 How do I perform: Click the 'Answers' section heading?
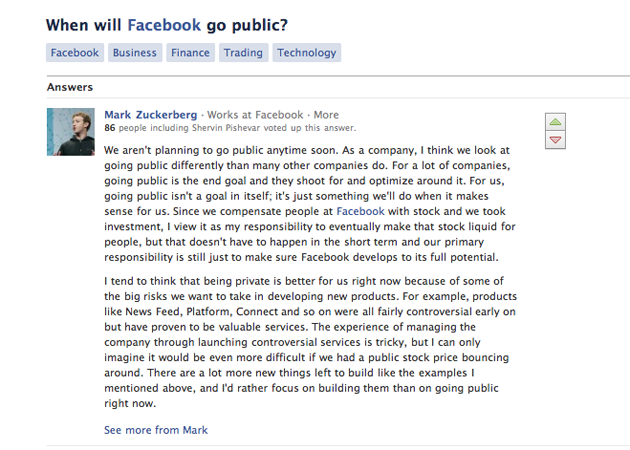(x=70, y=87)
